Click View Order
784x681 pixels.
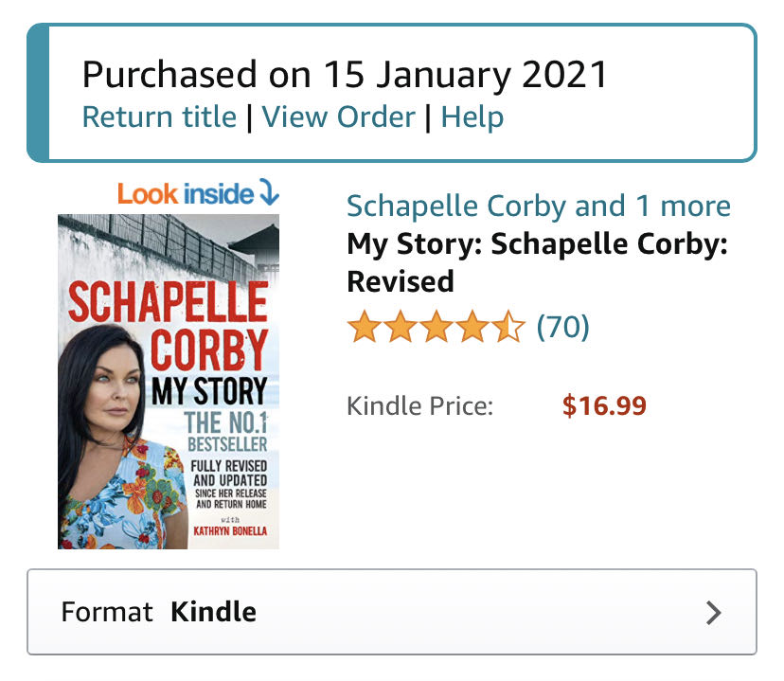click(x=342, y=116)
